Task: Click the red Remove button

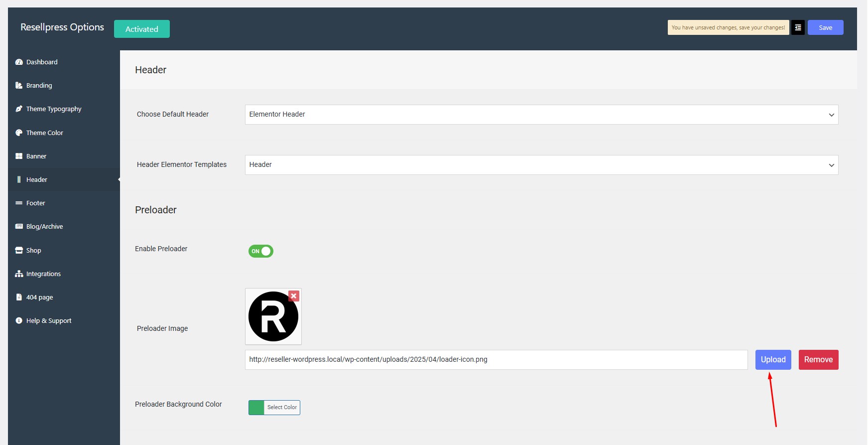Action: (818, 360)
